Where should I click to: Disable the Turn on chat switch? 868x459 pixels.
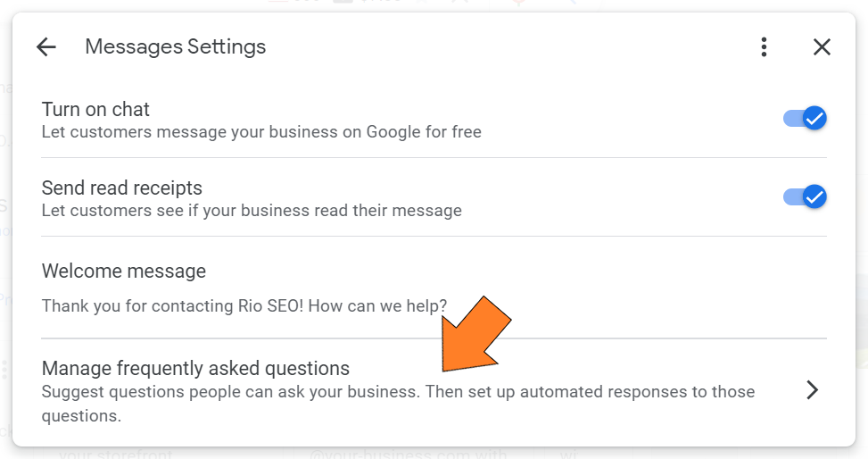coord(805,118)
